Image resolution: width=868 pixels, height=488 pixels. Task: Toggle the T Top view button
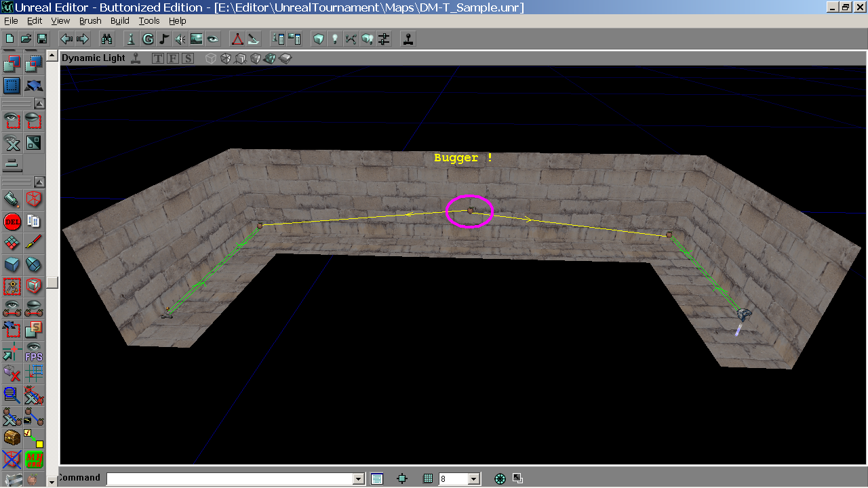pos(158,58)
